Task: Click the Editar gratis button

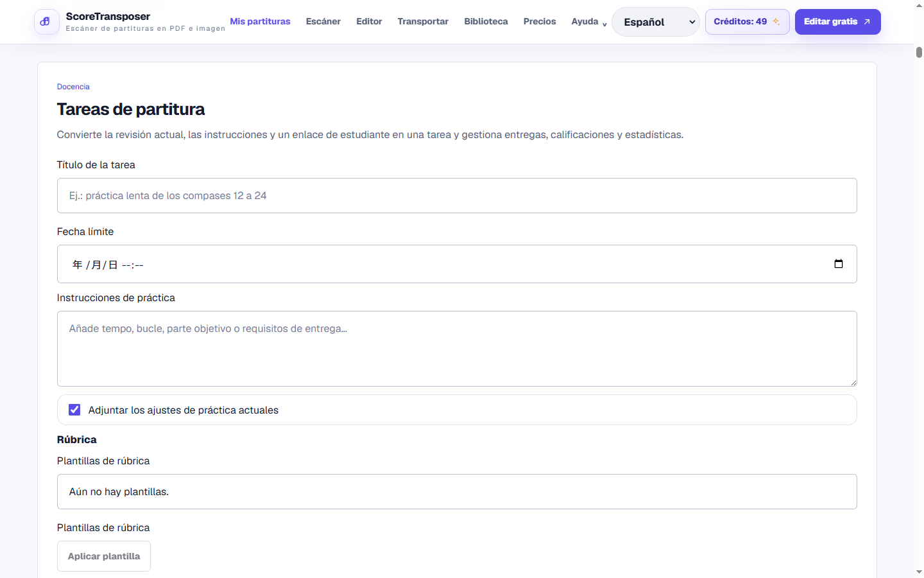Action: 837,22
